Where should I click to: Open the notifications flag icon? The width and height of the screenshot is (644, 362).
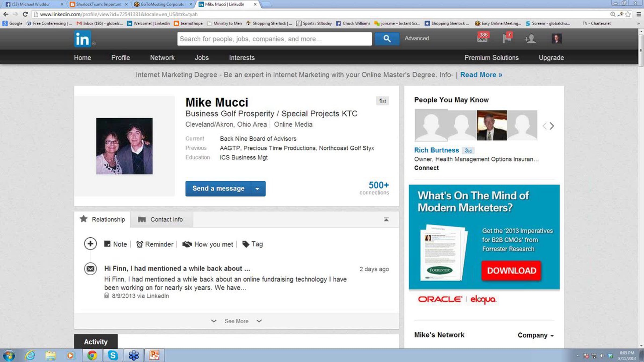pyautogui.click(x=507, y=38)
